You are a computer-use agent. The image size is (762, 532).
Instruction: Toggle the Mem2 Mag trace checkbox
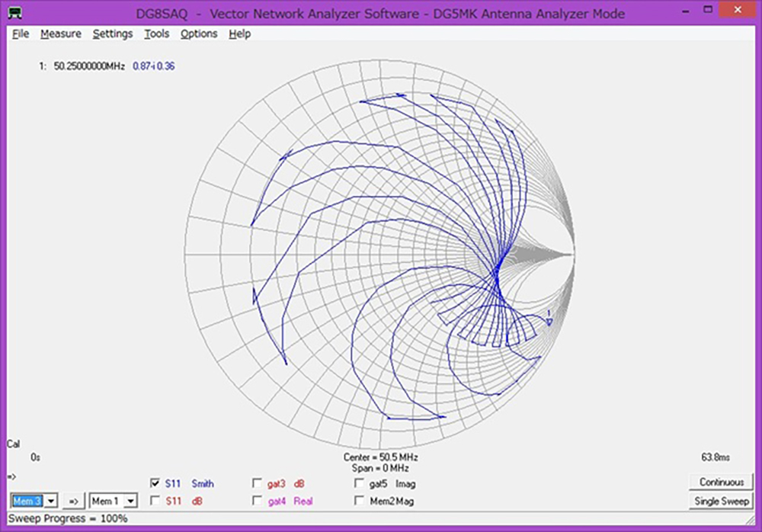pos(359,501)
